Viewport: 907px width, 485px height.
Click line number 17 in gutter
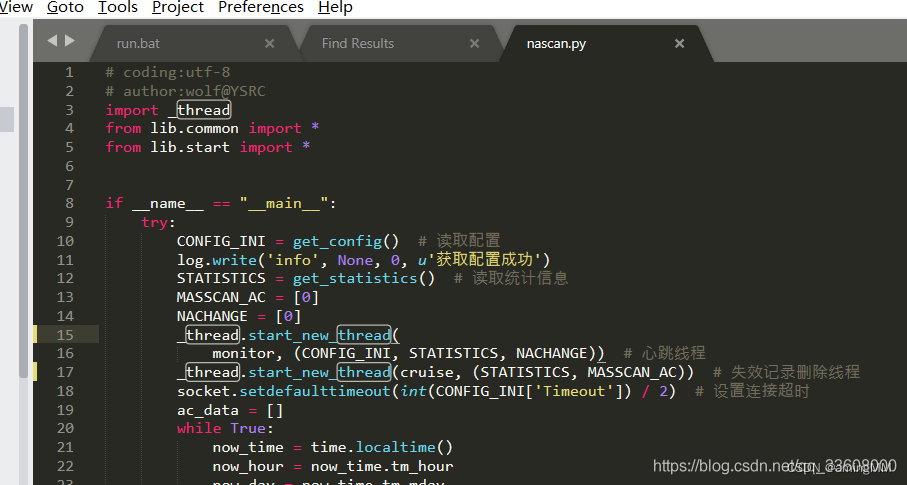pyautogui.click(x=65, y=372)
